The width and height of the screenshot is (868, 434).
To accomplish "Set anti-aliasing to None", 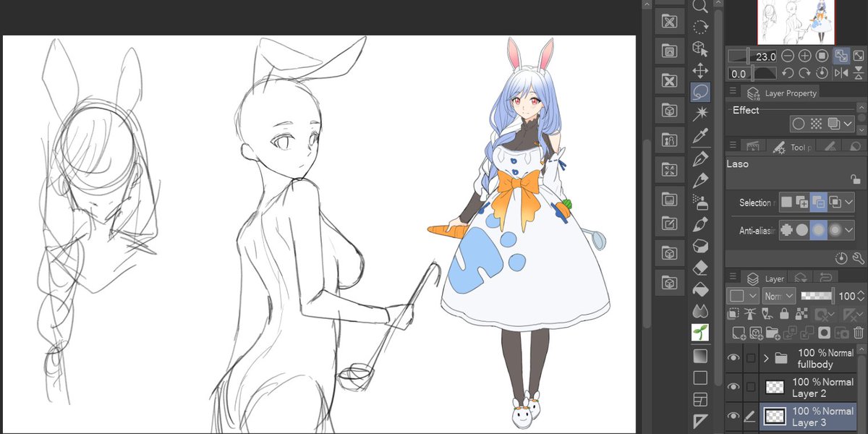I will point(786,231).
